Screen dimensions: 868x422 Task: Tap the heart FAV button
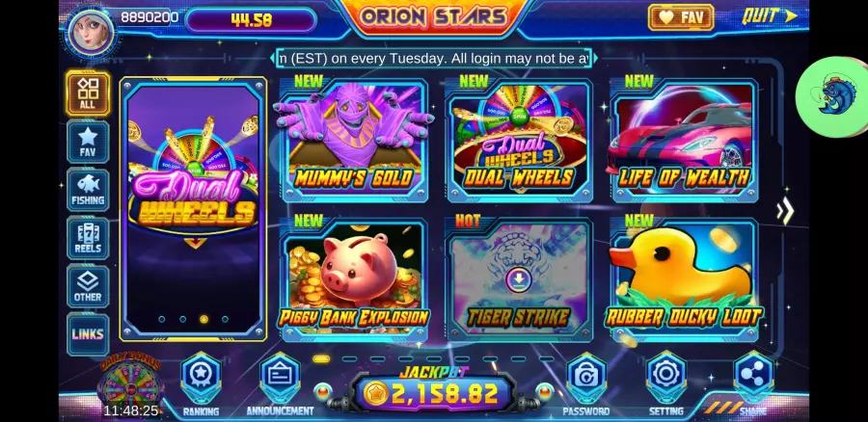click(x=681, y=17)
